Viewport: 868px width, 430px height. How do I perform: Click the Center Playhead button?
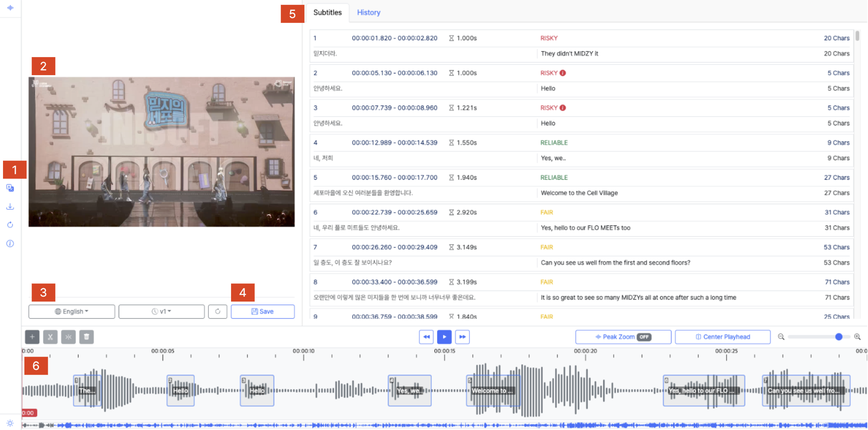tap(723, 337)
